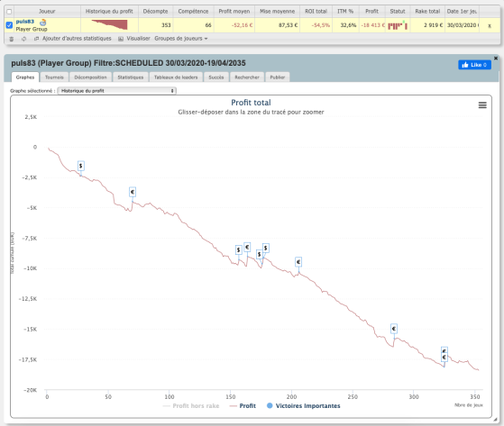Click the -18 413 € Profit cell
This screenshot has height=426, width=504.
pos(371,25)
